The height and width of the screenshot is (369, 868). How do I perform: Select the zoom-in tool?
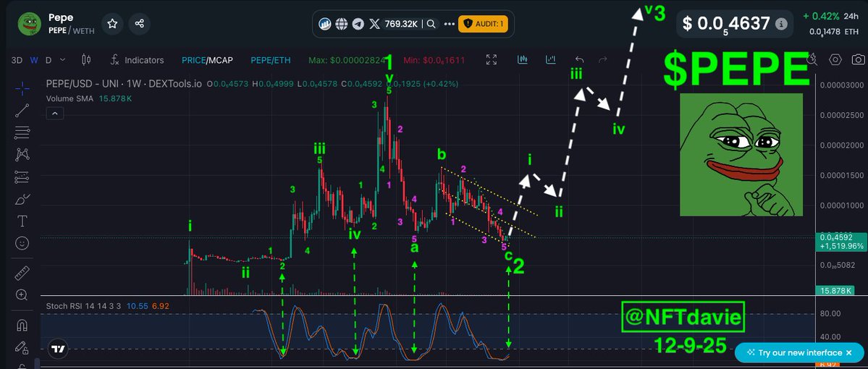click(x=22, y=295)
